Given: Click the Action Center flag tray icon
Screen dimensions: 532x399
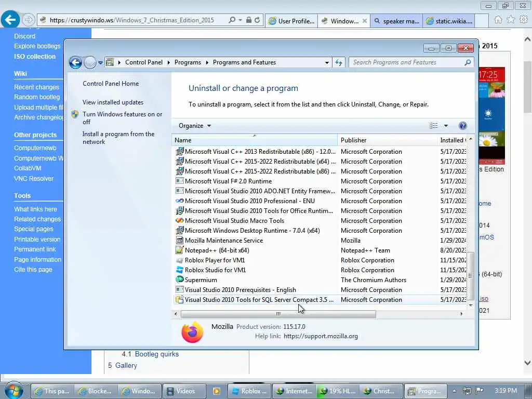Looking at the screenshot, I should click(480, 391).
